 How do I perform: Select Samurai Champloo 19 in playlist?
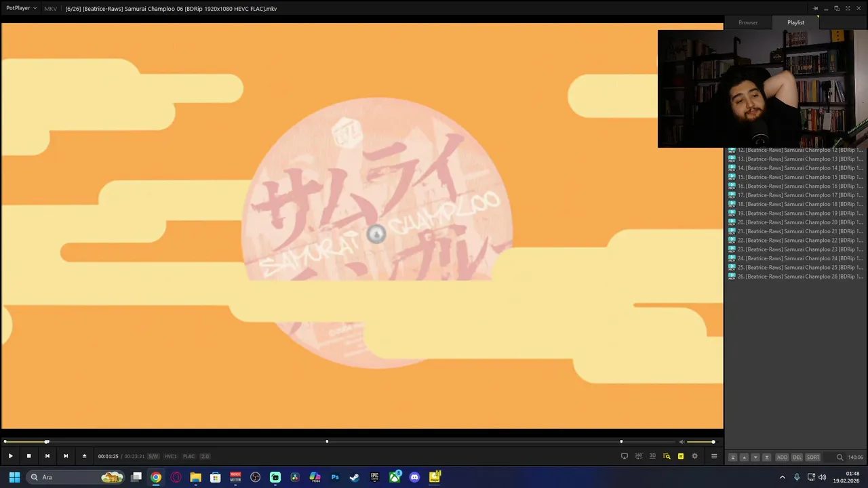point(795,213)
